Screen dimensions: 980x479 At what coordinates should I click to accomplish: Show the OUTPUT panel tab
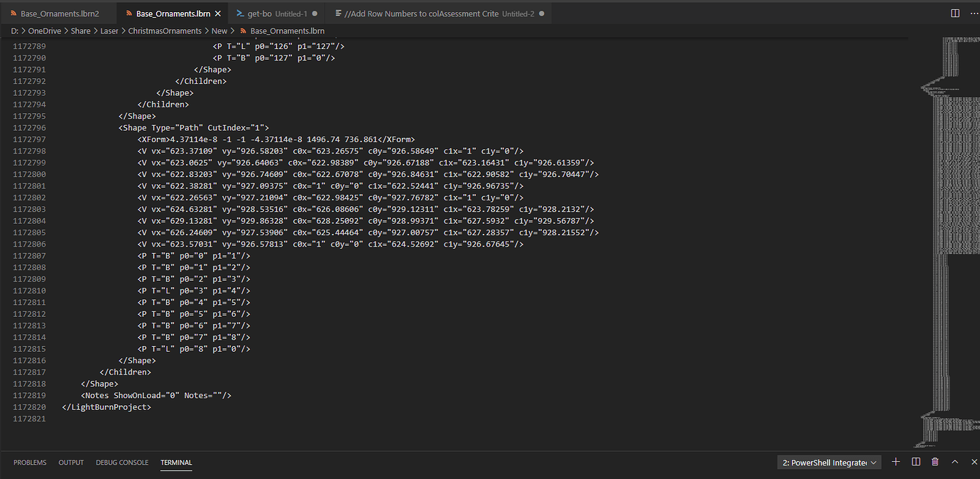point(71,463)
